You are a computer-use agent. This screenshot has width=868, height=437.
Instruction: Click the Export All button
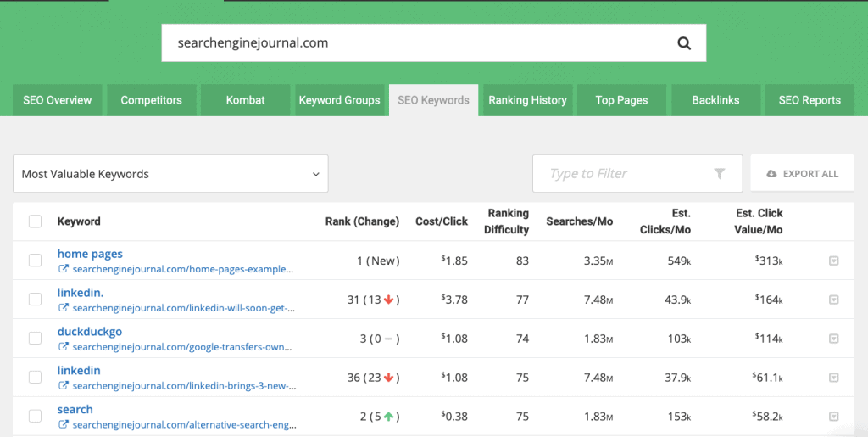[x=802, y=174]
